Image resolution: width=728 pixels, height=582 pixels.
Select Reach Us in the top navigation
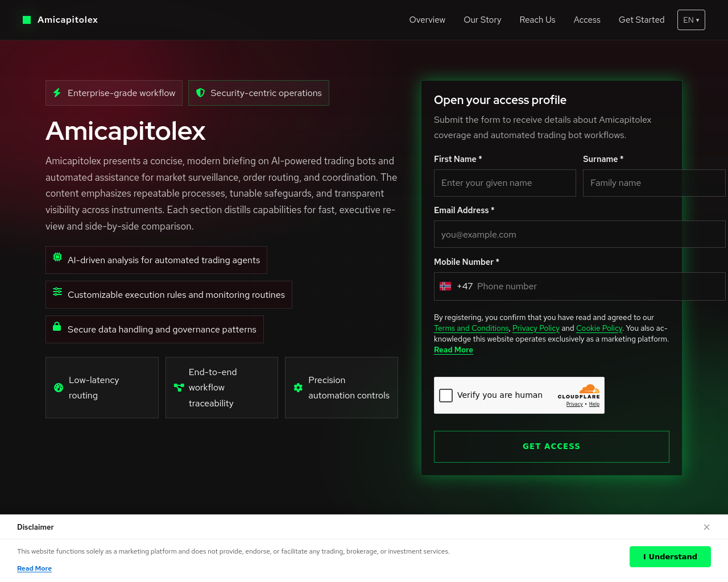[537, 20]
